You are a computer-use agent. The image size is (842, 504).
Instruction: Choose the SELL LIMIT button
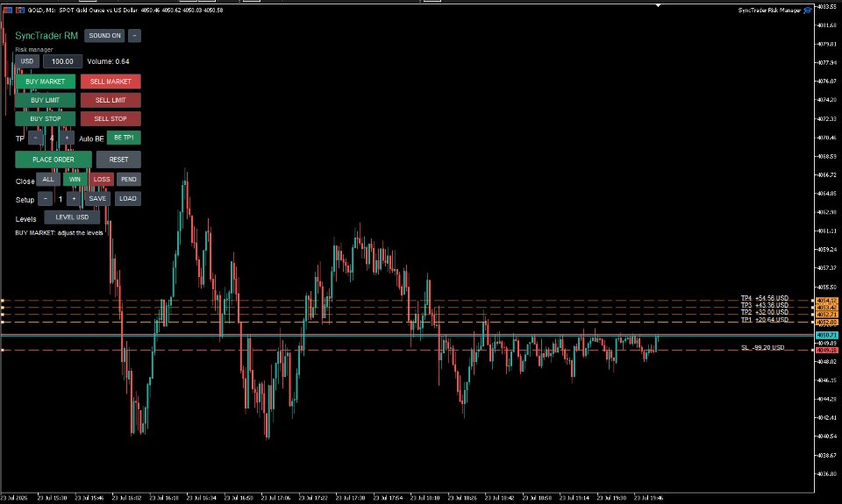[111, 101]
